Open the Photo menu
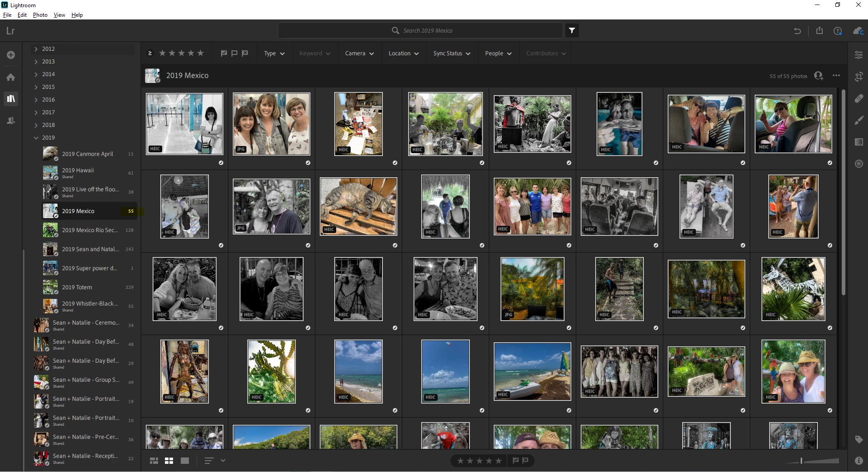 tap(40, 15)
